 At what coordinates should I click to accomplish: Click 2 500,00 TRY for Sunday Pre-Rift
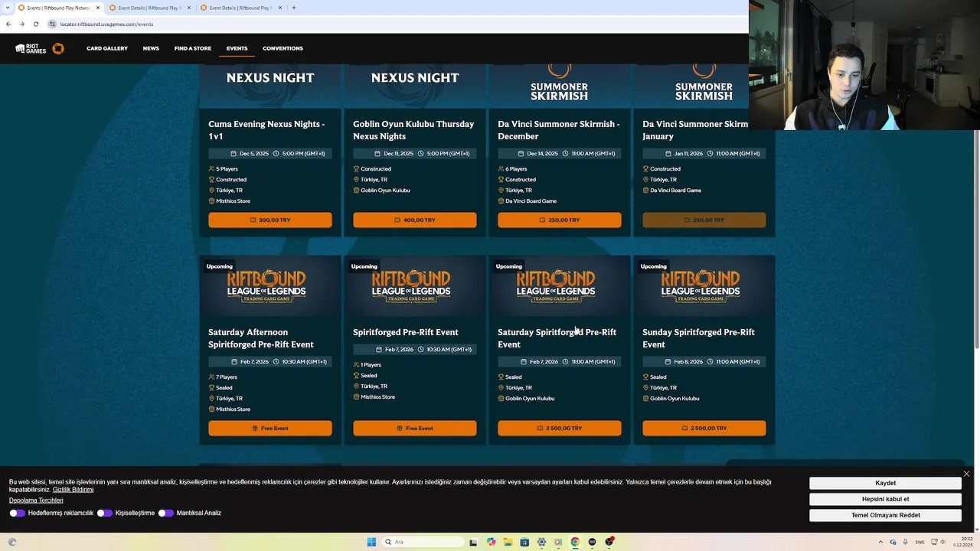704,428
